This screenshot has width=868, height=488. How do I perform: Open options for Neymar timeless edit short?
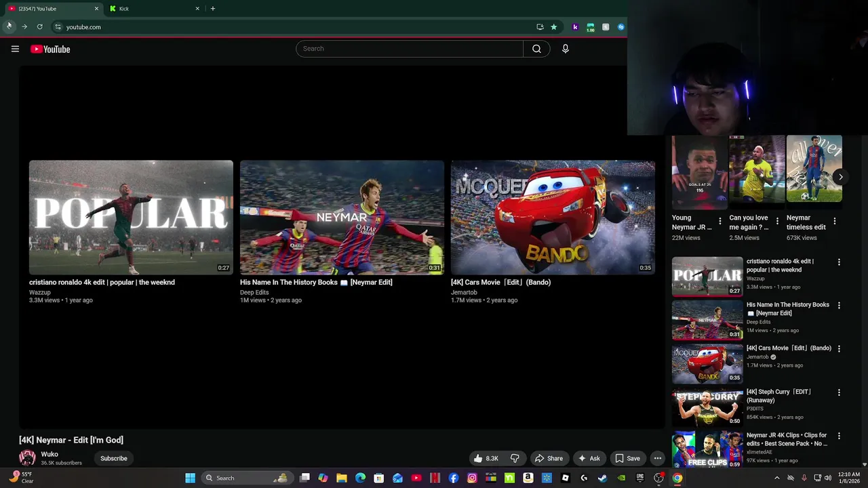pos(835,221)
